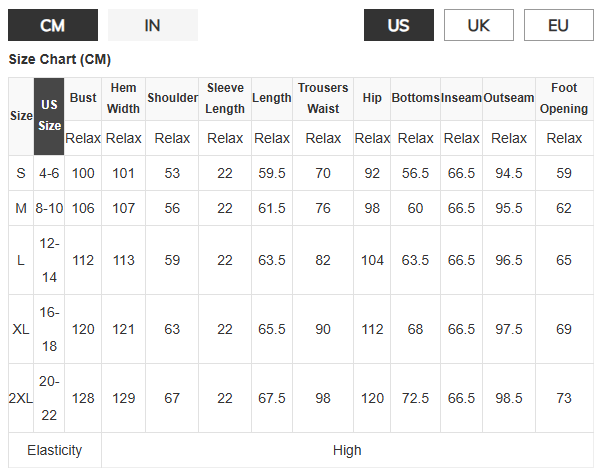Click the Foot Opening column header
This screenshot has width=602, height=476.
click(x=564, y=99)
